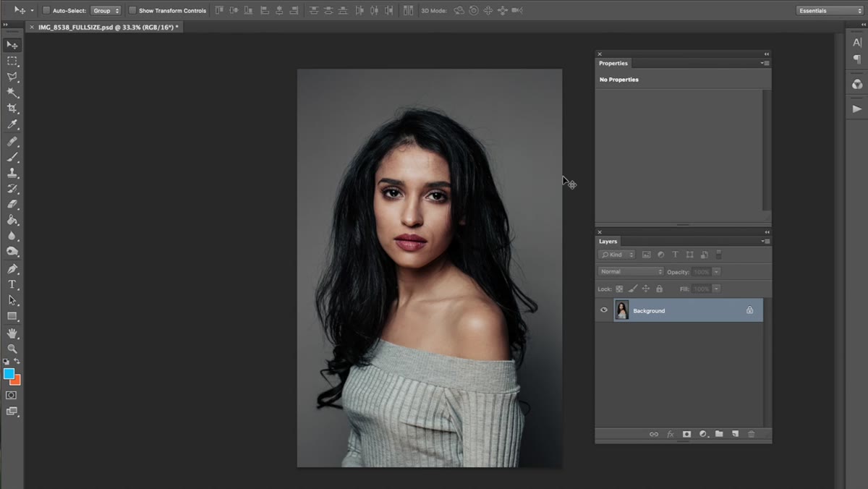
Task: Select the Hand tool
Action: click(12, 333)
